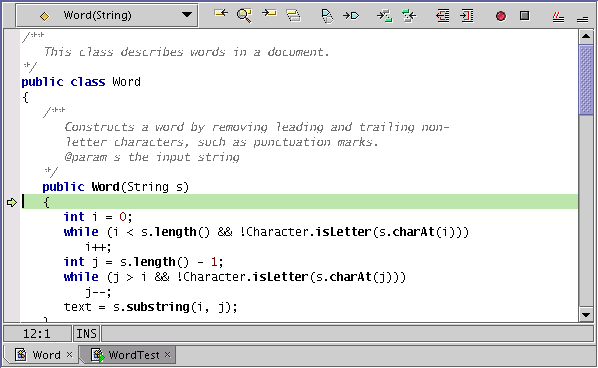Click the first while loop line with charAt(i)
This screenshot has height=368, width=598.
266,232
